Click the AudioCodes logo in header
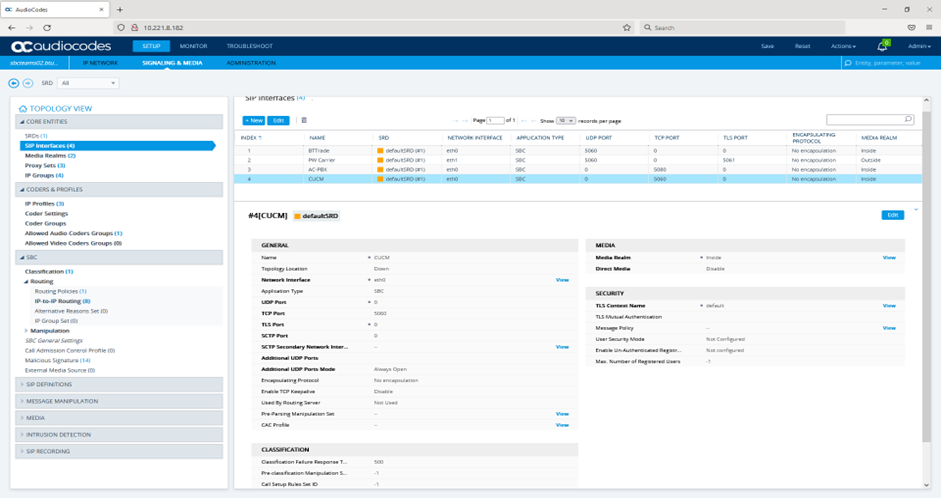 point(61,46)
